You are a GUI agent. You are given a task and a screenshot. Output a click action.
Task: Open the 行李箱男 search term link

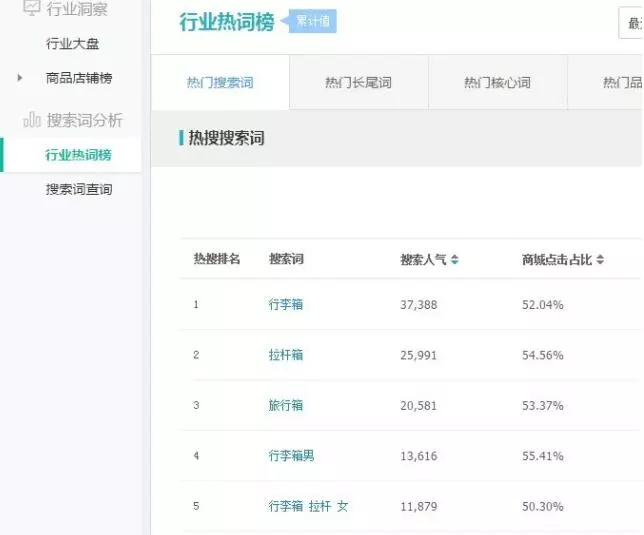[291, 455]
